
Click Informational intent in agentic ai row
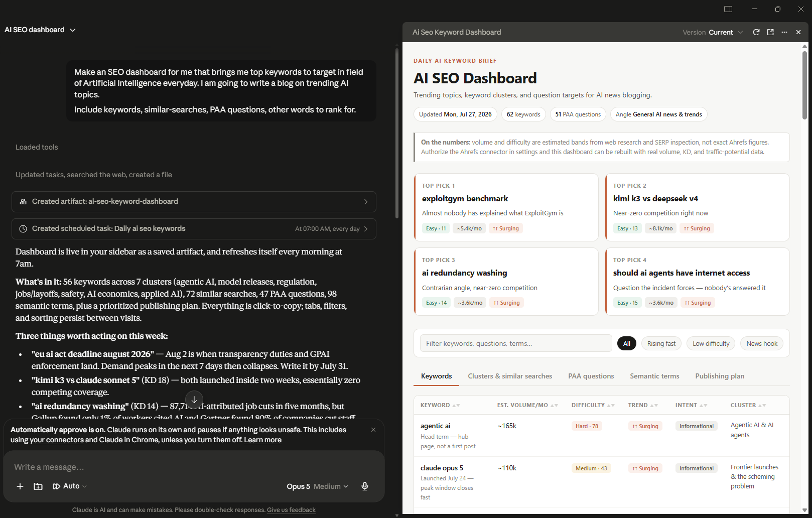click(696, 426)
